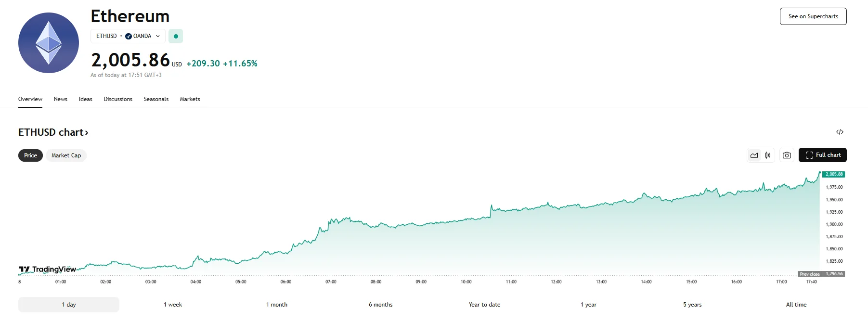Image resolution: width=868 pixels, height=321 pixels.
Task: Click the 2,005.88 current price label
Action: (834, 174)
